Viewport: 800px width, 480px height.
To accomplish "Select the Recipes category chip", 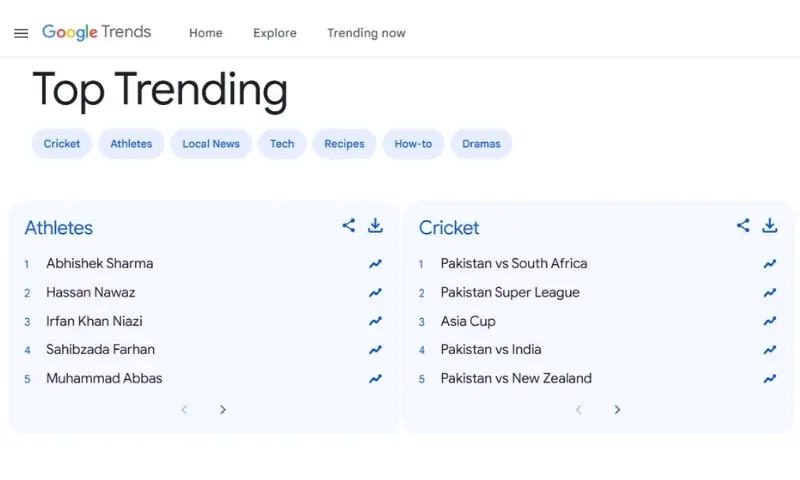I will tap(344, 144).
